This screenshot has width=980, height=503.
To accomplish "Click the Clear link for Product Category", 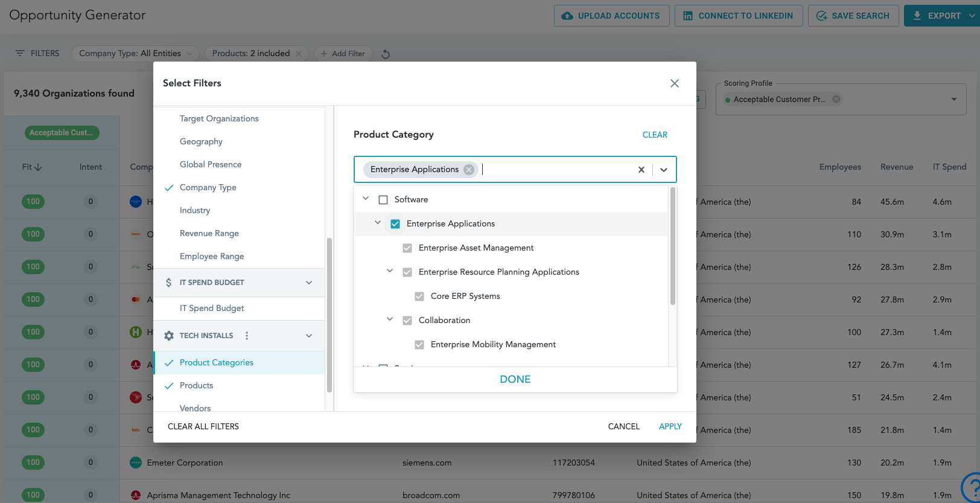I will click(x=655, y=135).
